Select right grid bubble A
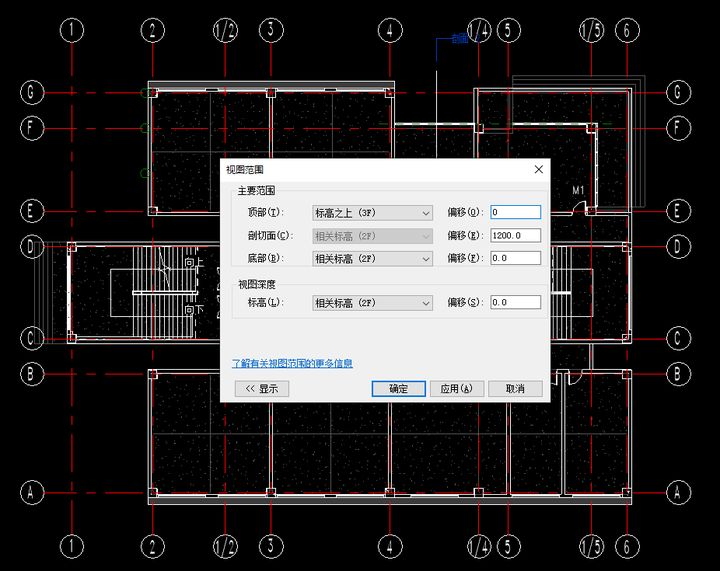Screen dimensions: 720x571 coord(678,493)
